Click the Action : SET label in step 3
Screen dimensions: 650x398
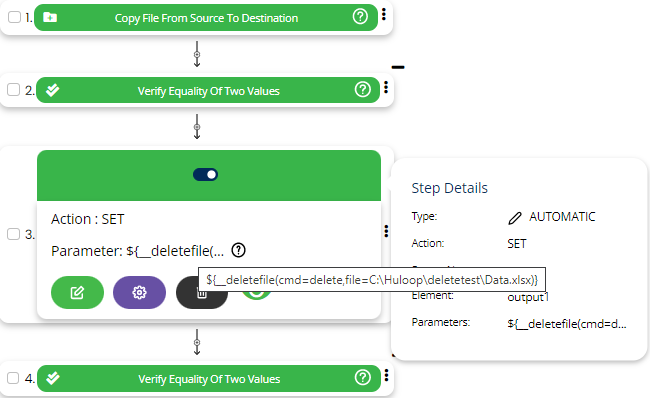87,219
